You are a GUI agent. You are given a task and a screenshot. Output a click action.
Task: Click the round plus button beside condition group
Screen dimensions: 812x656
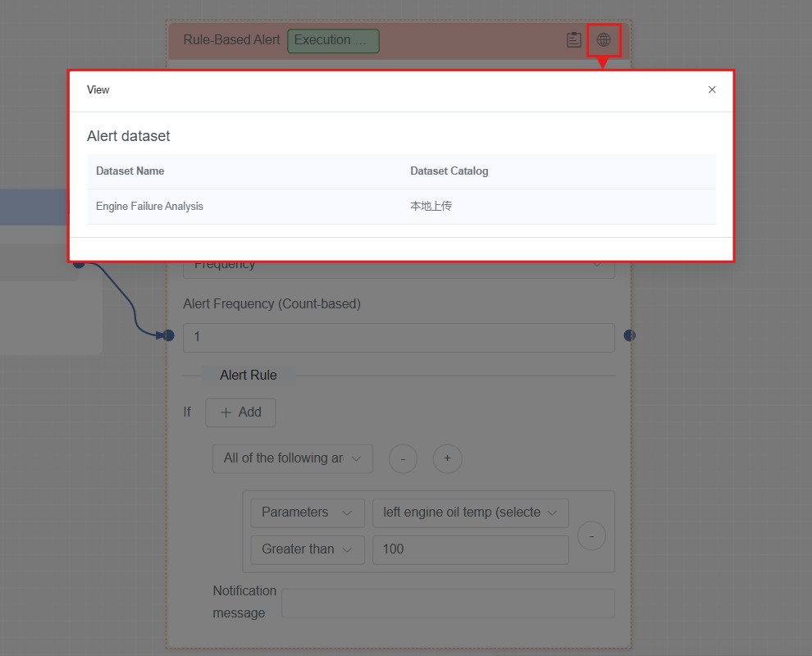(x=447, y=458)
